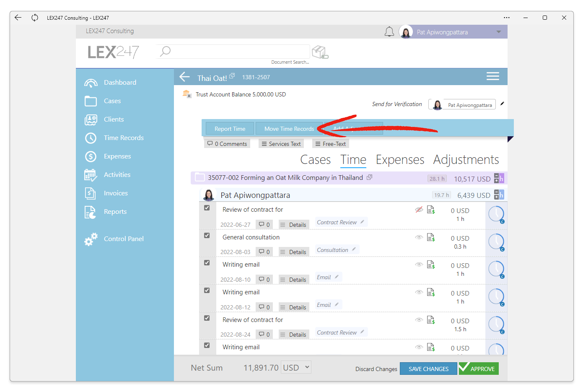Open the 0 Comments button
This screenshot has height=392, width=583.
(227, 144)
